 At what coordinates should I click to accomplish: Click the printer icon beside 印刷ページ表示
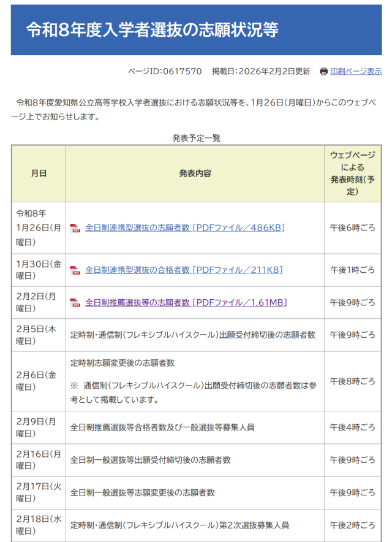(323, 72)
